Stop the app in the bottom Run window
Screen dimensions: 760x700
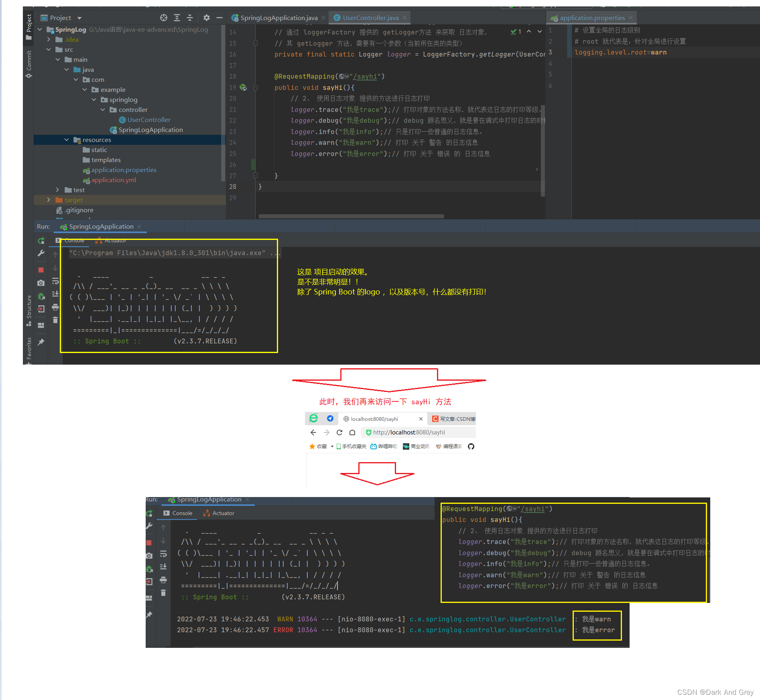(x=149, y=543)
